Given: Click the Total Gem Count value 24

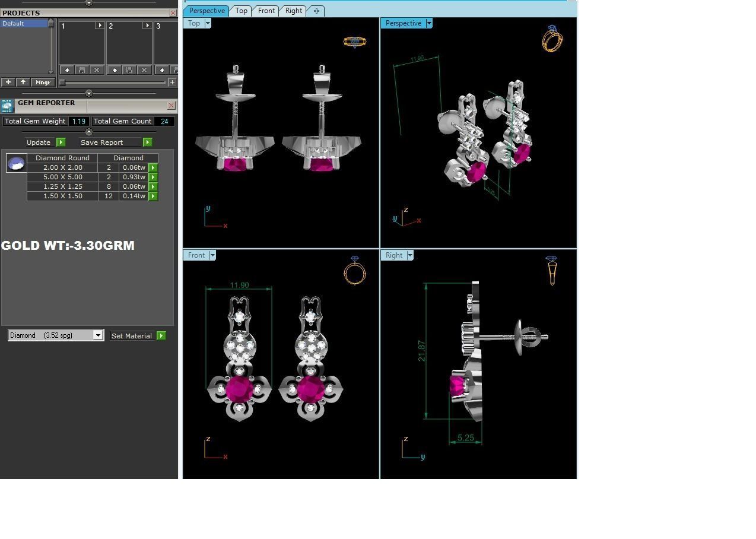Looking at the screenshot, I should click(x=164, y=121).
